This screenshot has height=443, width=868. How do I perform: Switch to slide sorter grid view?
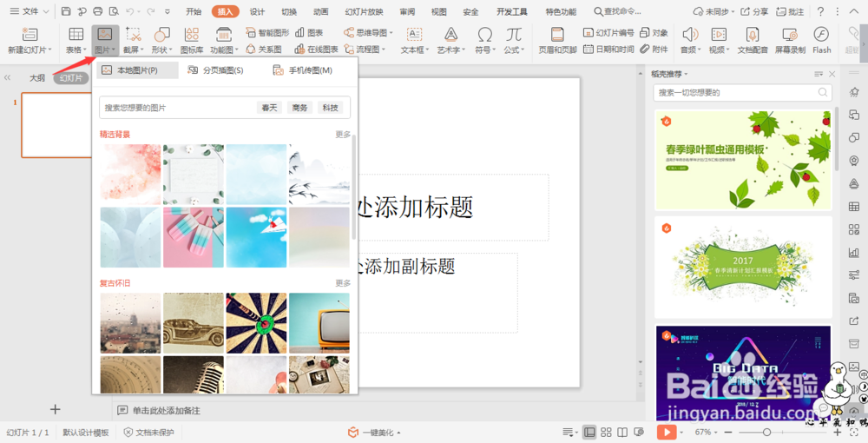coord(606,432)
